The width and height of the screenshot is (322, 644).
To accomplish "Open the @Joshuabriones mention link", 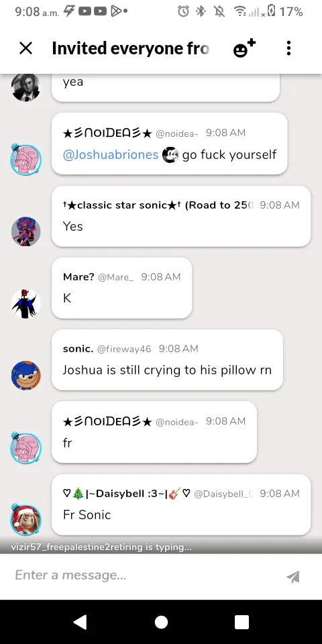I will 111,155.
